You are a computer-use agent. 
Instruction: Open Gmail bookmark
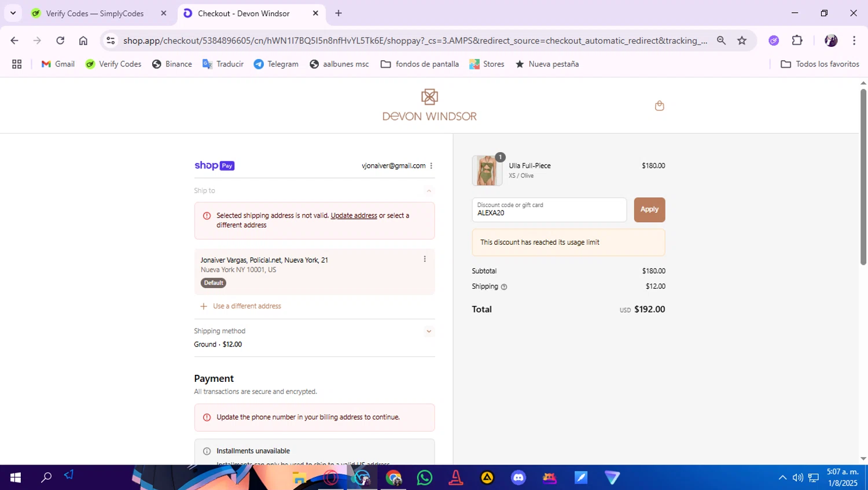coord(58,64)
